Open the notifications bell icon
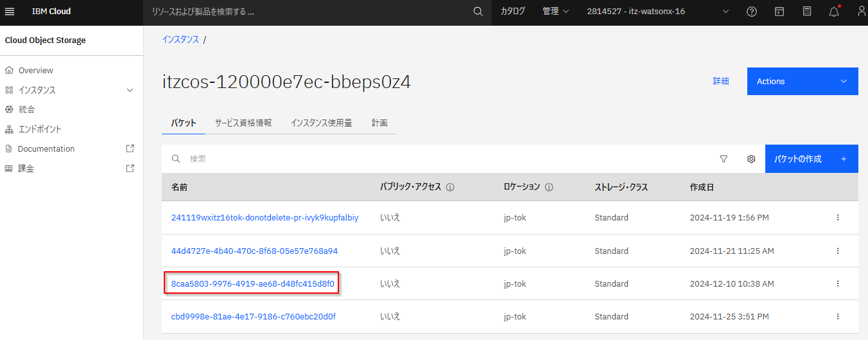The height and width of the screenshot is (340, 868). [834, 12]
